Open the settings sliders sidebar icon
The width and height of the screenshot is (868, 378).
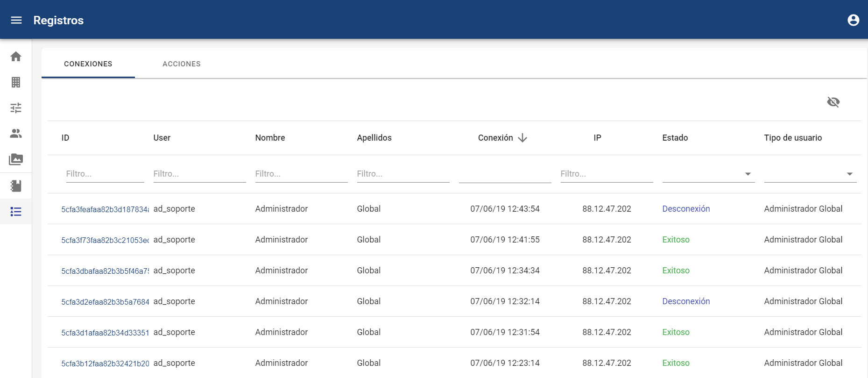16,108
